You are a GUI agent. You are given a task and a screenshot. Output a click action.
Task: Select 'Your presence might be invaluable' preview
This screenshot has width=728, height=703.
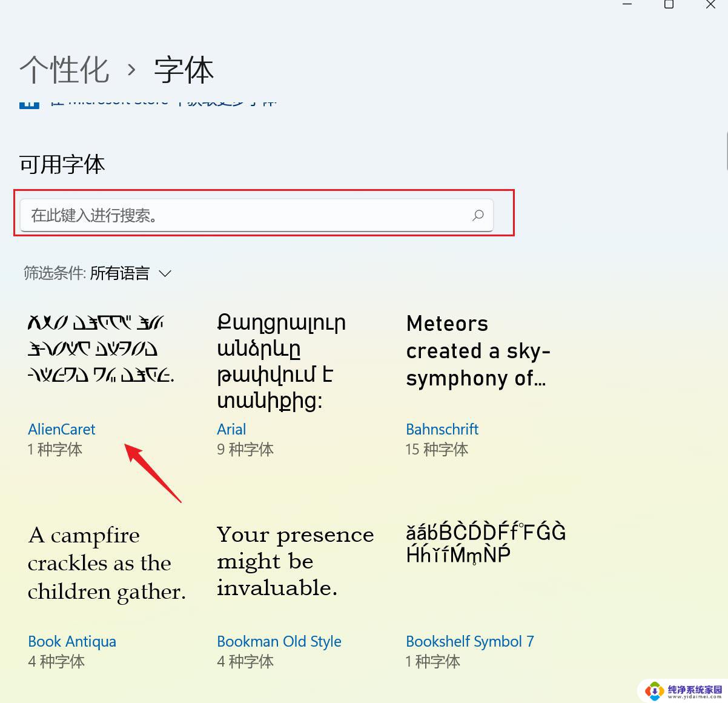point(296,561)
